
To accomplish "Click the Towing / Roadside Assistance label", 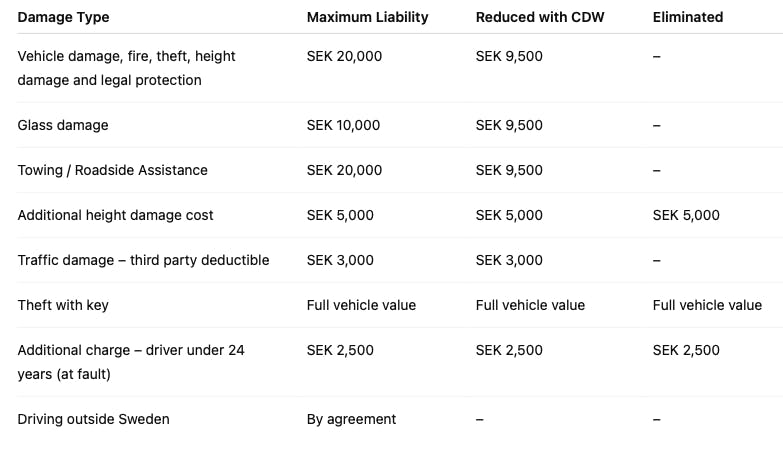I will pyautogui.click(x=112, y=170).
